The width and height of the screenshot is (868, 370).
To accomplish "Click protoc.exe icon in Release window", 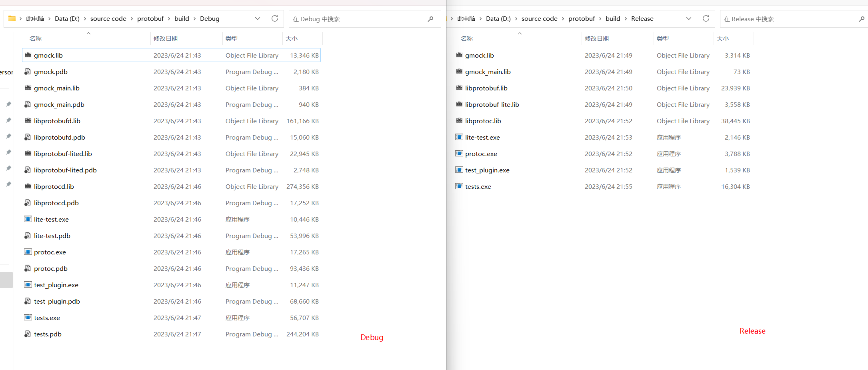I will [459, 154].
